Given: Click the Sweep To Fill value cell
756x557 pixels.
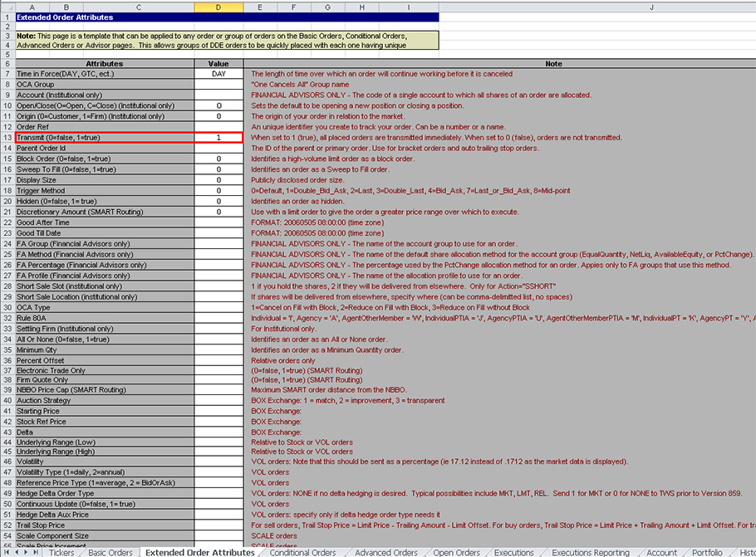Looking at the screenshot, I should coord(218,169).
